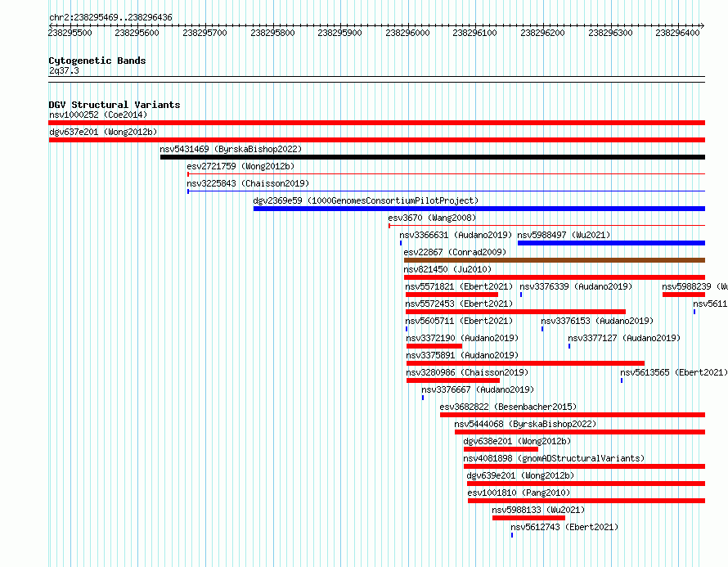Select the red bar of nsv3280986

[x=453, y=380]
